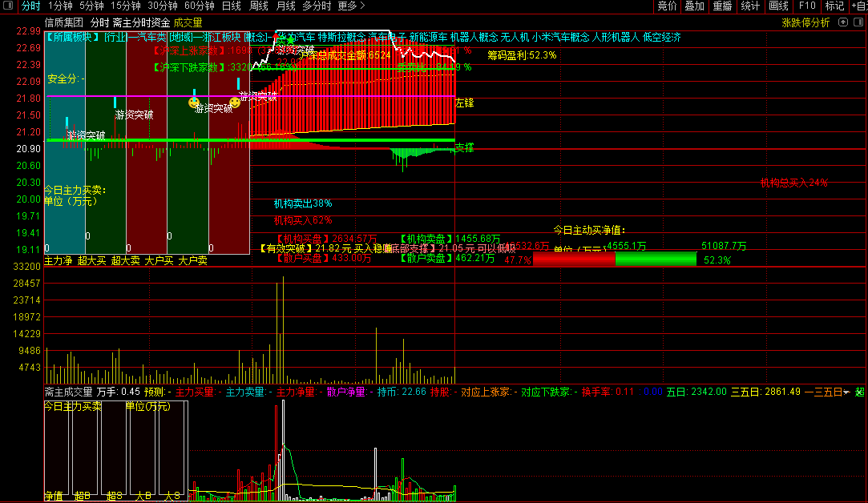Click the 机构卖出38% label

303,203
